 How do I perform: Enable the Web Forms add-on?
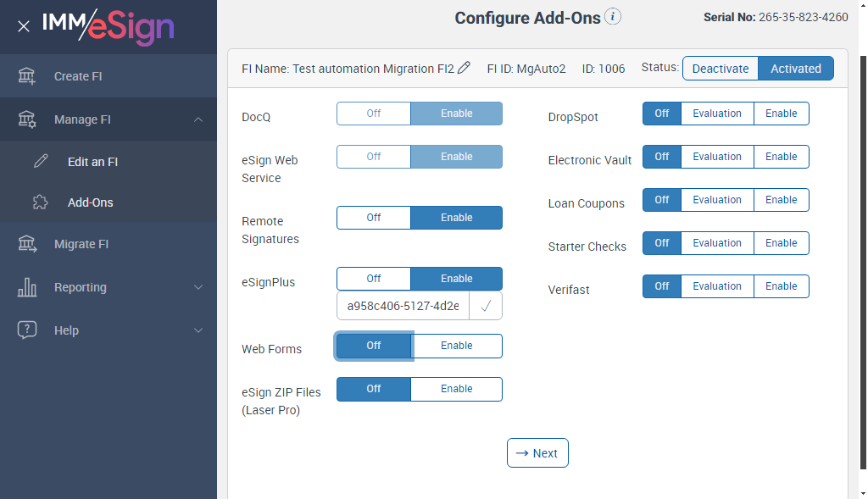[x=456, y=346]
